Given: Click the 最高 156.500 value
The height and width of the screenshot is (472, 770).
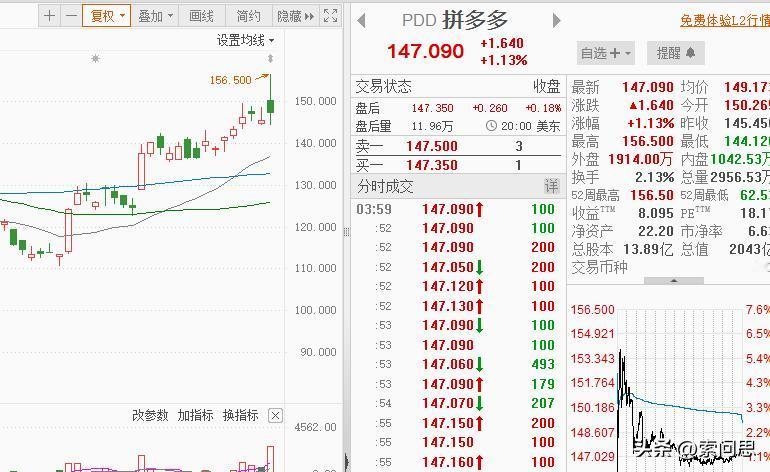Looking at the screenshot, I should point(648,141).
